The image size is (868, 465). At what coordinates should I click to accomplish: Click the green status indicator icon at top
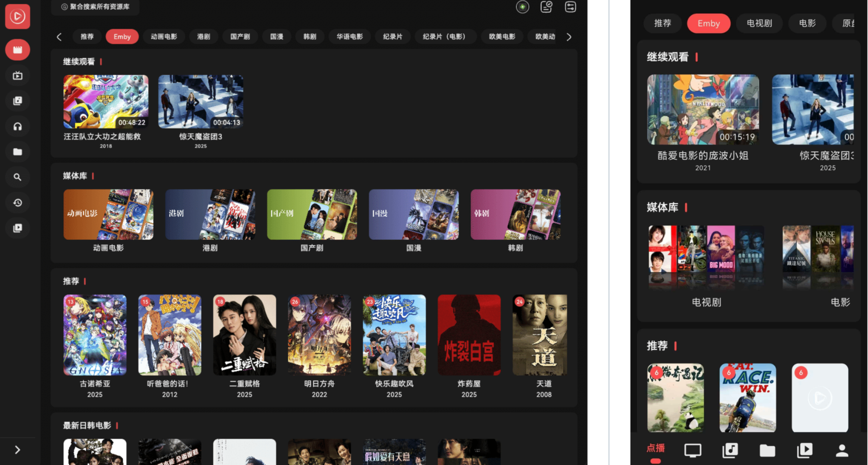[522, 7]
